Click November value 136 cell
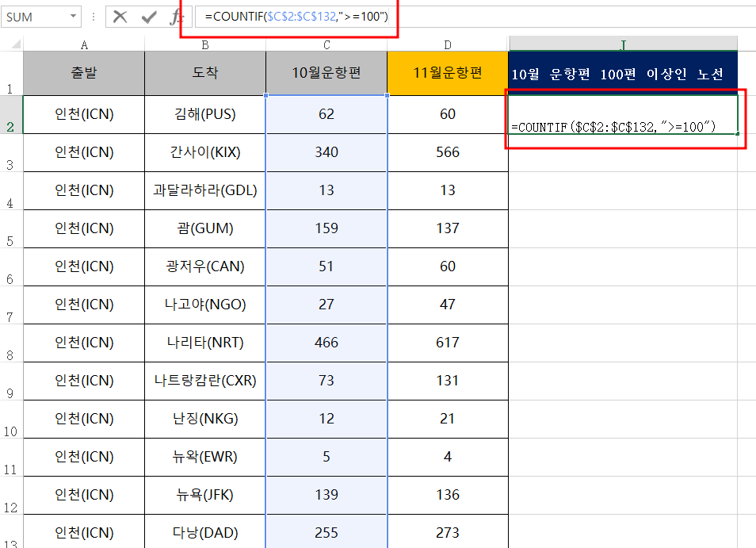 point(448,496)
